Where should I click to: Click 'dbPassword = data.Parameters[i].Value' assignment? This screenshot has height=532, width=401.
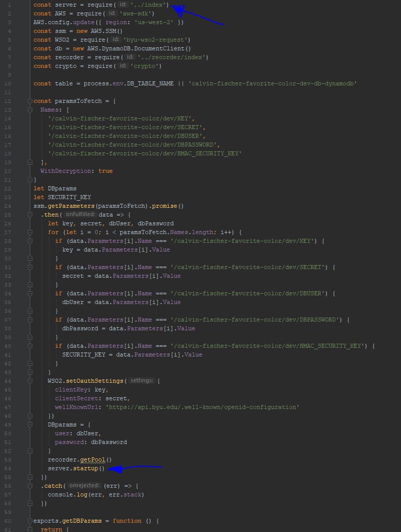pos(129,329)
